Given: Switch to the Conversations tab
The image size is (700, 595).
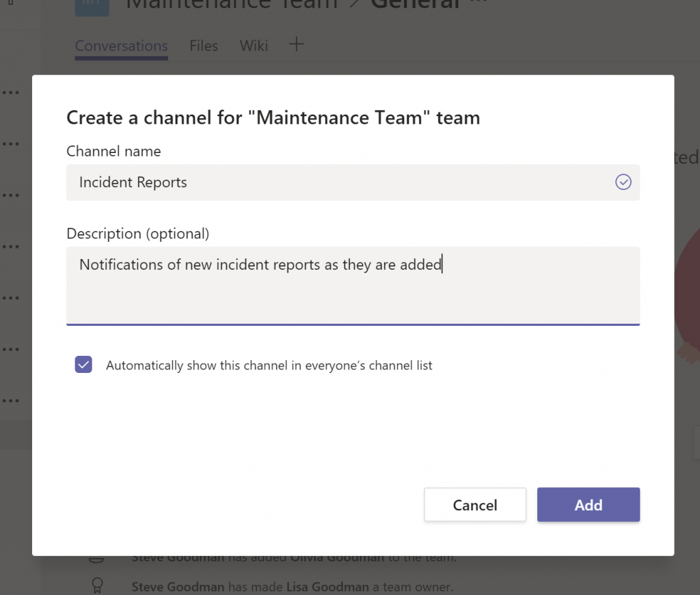Looking at the screenshot, I should (x=122, y=46).
